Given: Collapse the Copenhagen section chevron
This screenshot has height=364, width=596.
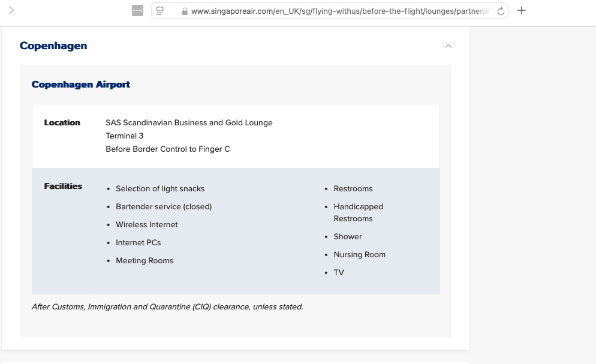Looking at the screenshot, I should [x=448, y=46].
